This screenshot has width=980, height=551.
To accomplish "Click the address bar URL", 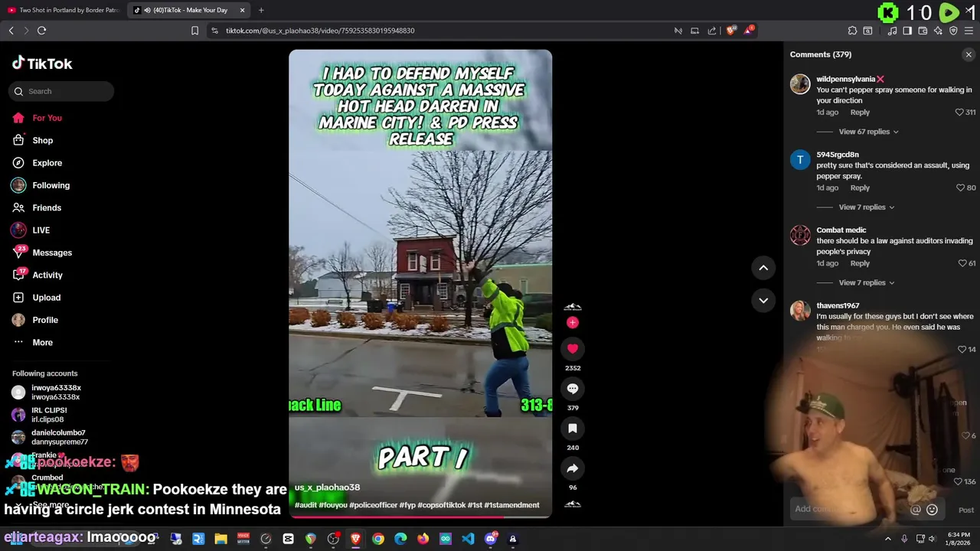I will (320, 31).
